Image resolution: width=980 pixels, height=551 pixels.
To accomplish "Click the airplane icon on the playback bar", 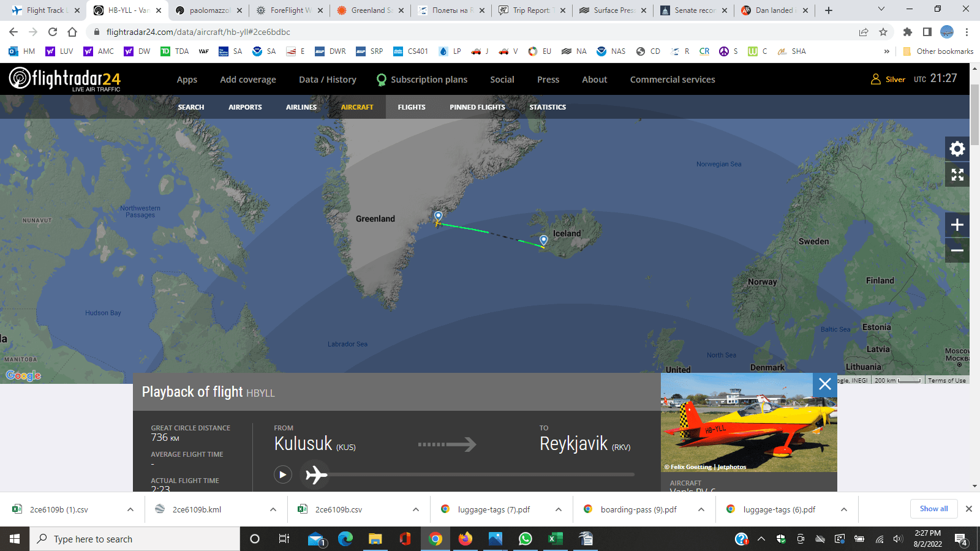I will click(317, 474).
